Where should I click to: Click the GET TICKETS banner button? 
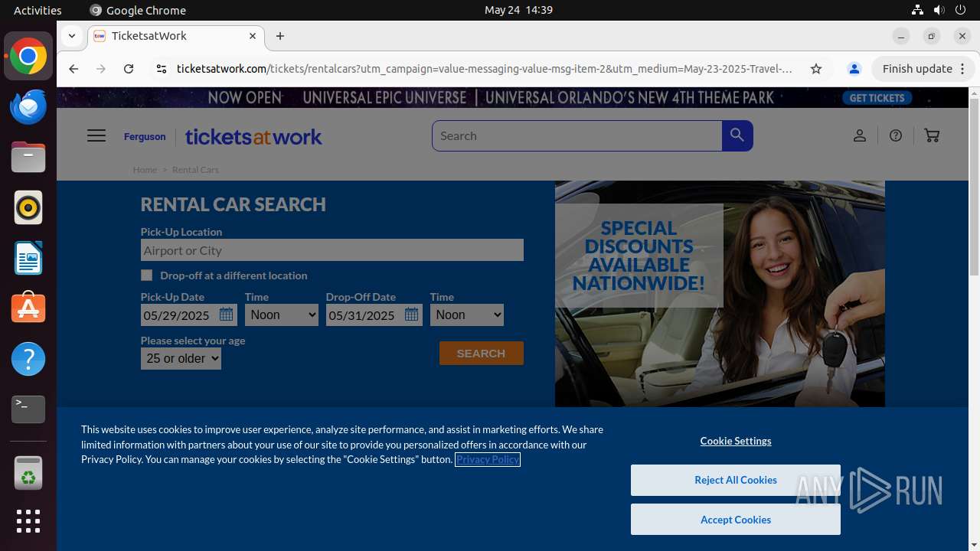tap(877, 98)
